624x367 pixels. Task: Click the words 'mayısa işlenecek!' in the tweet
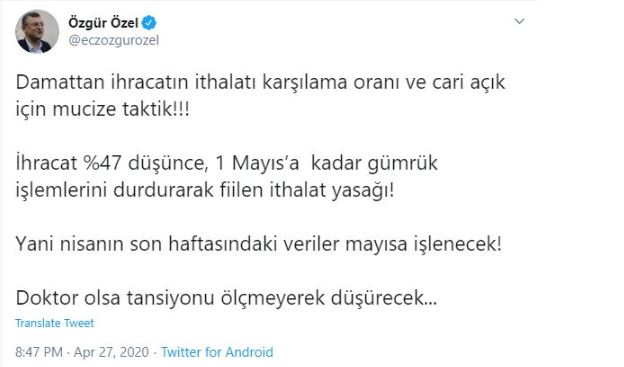click(x=423, y=244)
